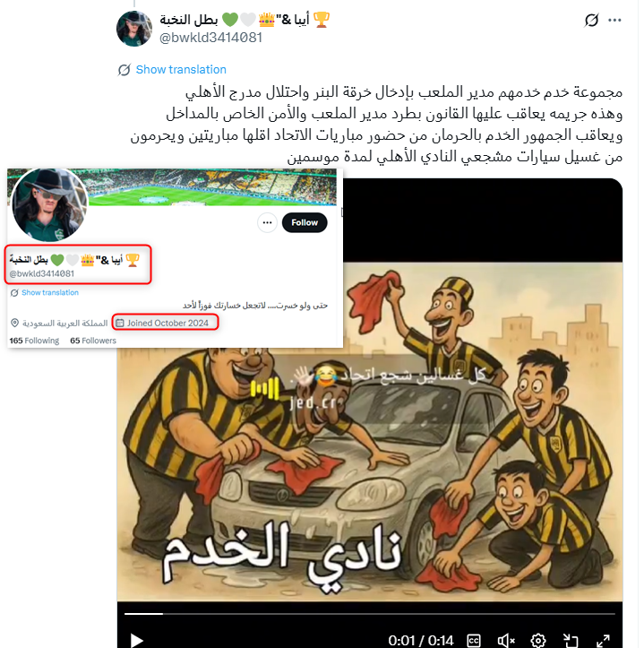Screen dimensions: 644x648
Task: Seek on the video progress bar
Action: tap(370, 614)
